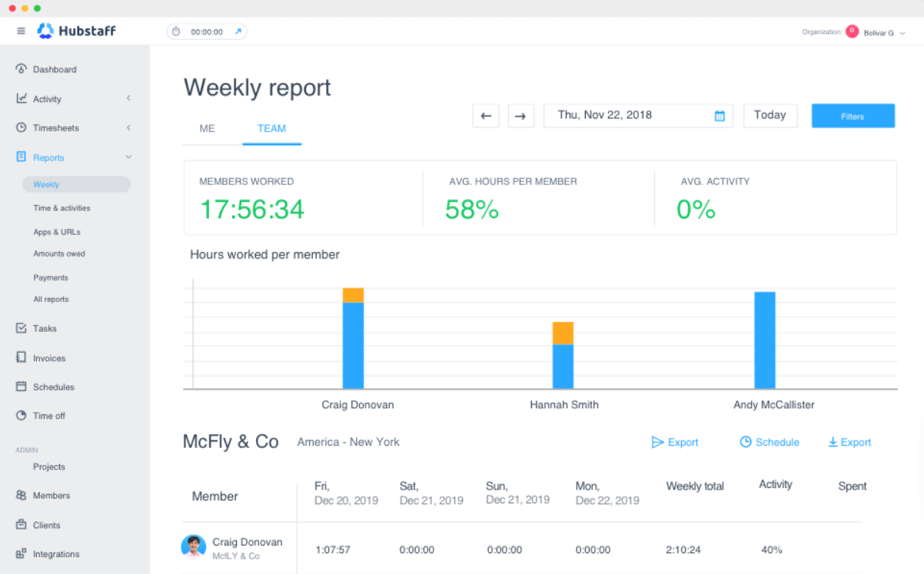Click the Invoices sidebar icon

[x=22, y=358]
